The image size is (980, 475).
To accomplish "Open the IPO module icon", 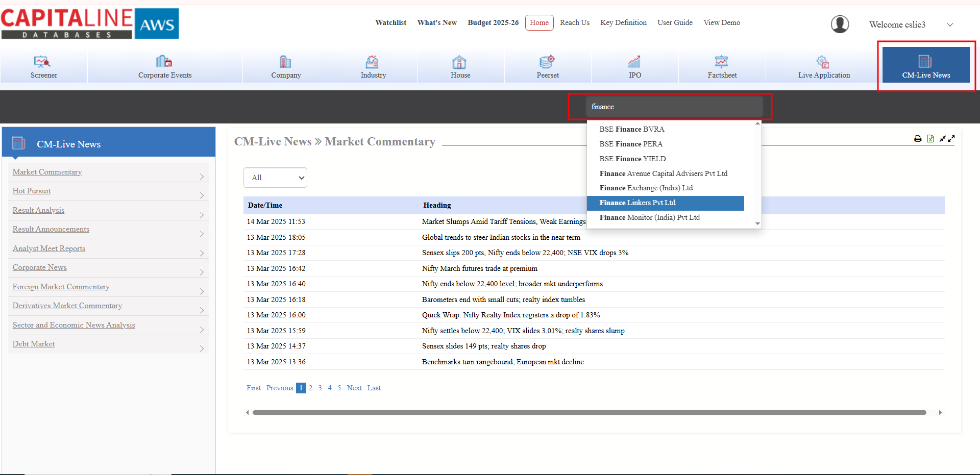I will click(x=634, y=62).
